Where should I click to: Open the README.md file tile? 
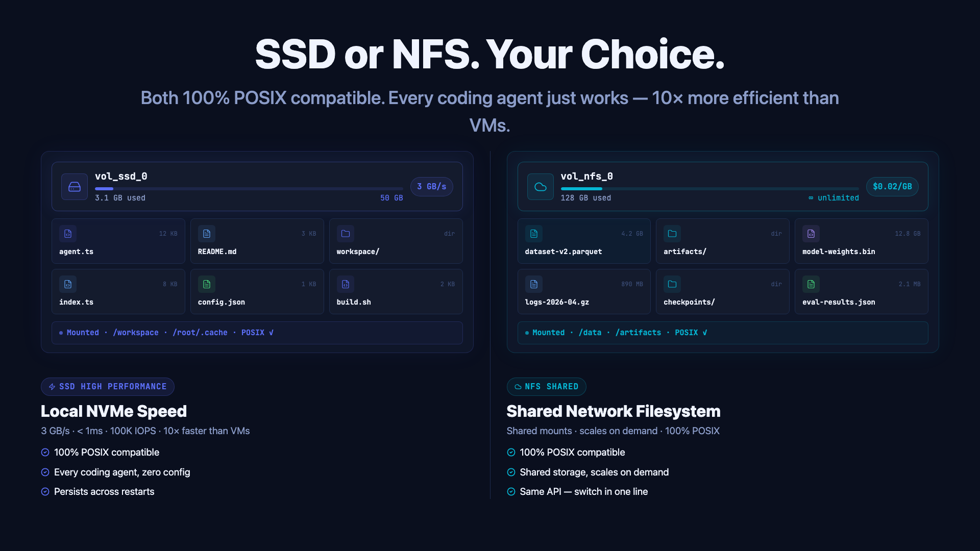pos(257,241)
